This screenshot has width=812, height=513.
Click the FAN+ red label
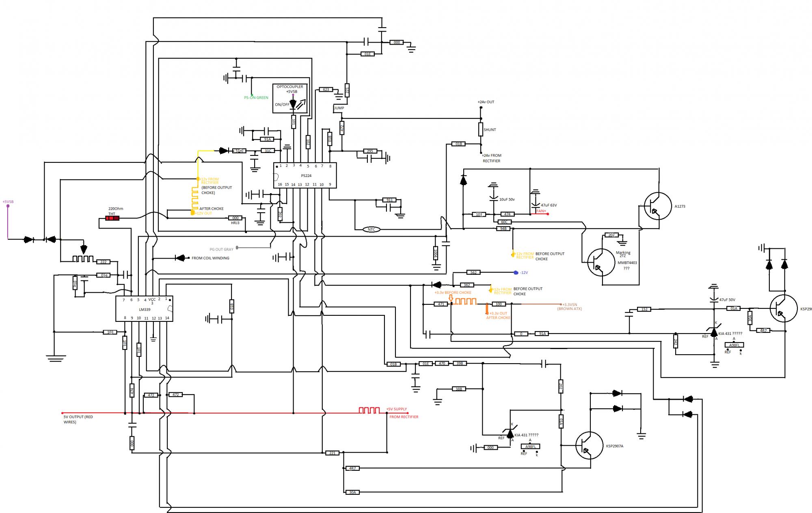tap(541, 211)
